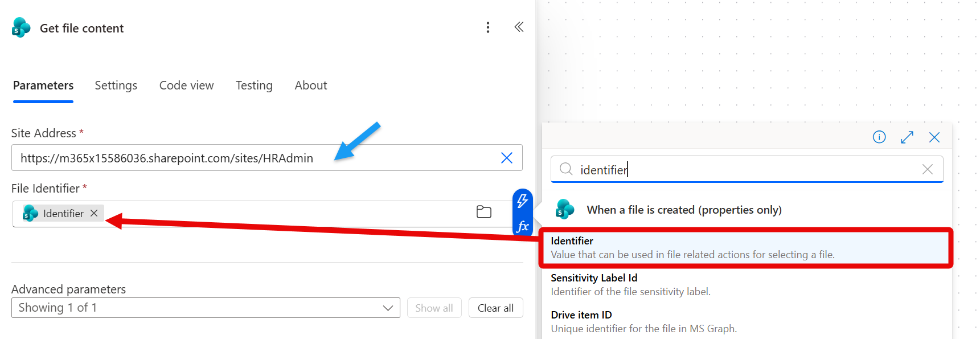Click the When a file is created header
Image resolution: width=980 pixels, height=339 pixels.
pyautogui.click(x=684, y=210)
